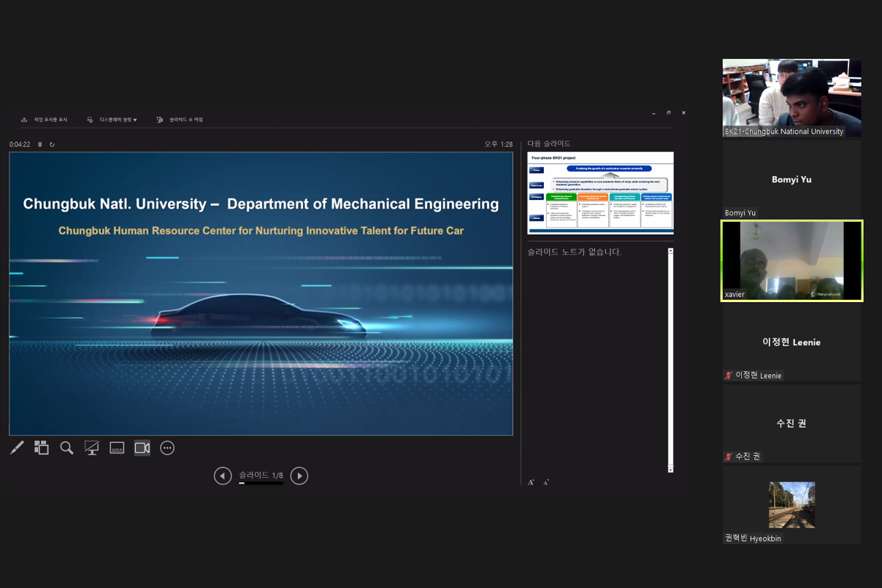Click End slide show option
This screenshot has width=882, height=588.
pos(180,120)
